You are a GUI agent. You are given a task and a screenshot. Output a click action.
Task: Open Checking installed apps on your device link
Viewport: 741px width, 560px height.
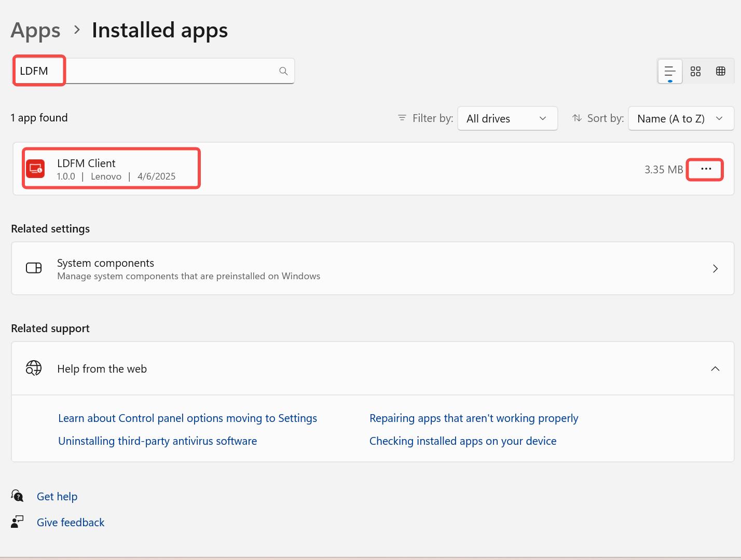pos(462,441)
